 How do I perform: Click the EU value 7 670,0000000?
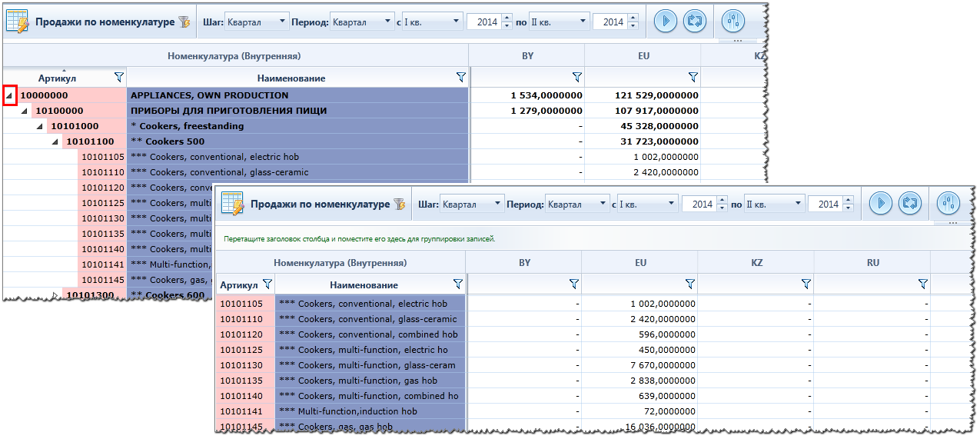pyautogui.click(x=667, y=365)
